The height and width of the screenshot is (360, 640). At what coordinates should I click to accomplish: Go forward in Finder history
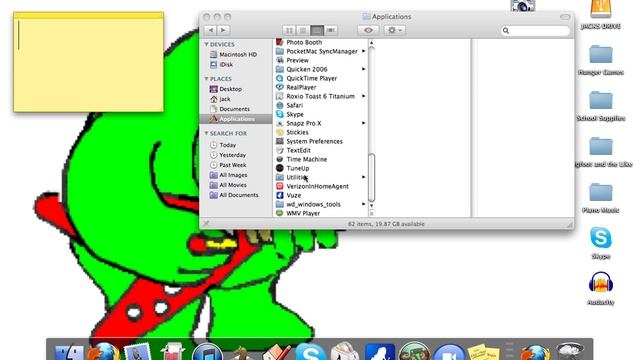click(x=223, y=30)
